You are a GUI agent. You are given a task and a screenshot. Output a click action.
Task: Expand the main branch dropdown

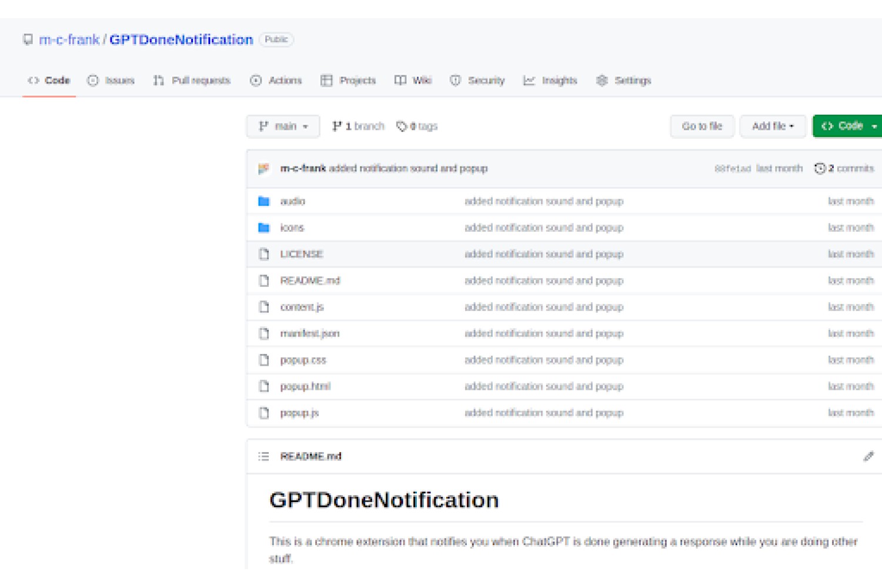pos(283,126)
